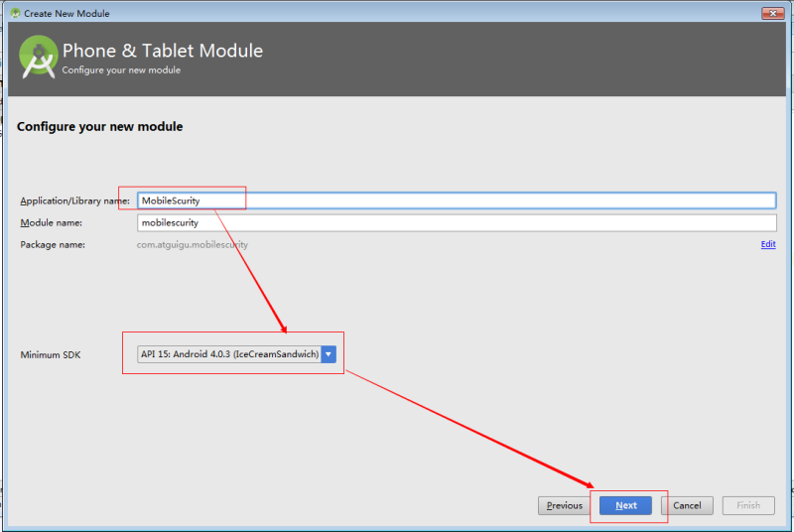Click the bold Configure your new module heading
This screenshot has height=532, width=794.
click(x=100, y=126)
